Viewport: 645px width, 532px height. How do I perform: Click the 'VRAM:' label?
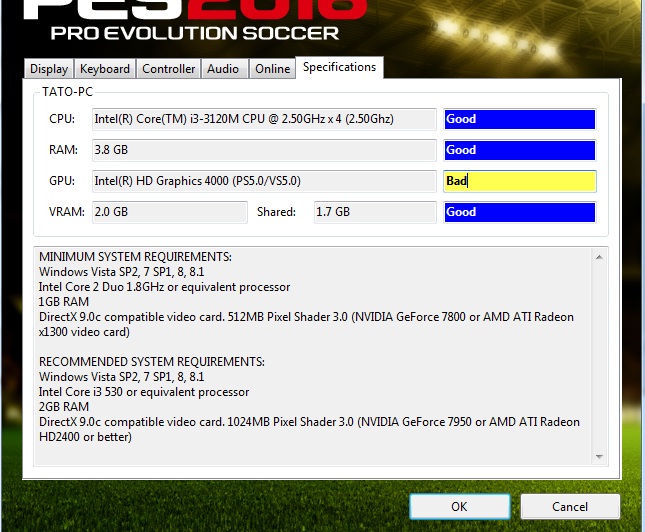click(x=67, y=211)
